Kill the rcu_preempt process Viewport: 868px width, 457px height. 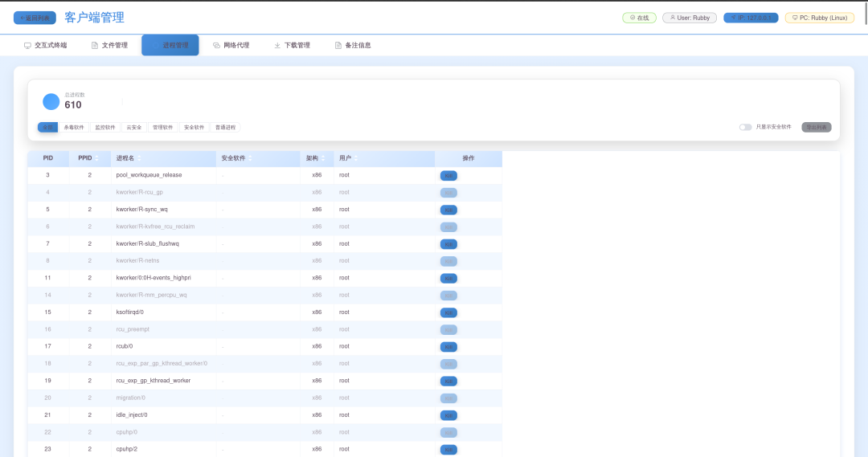coord(448,330)
